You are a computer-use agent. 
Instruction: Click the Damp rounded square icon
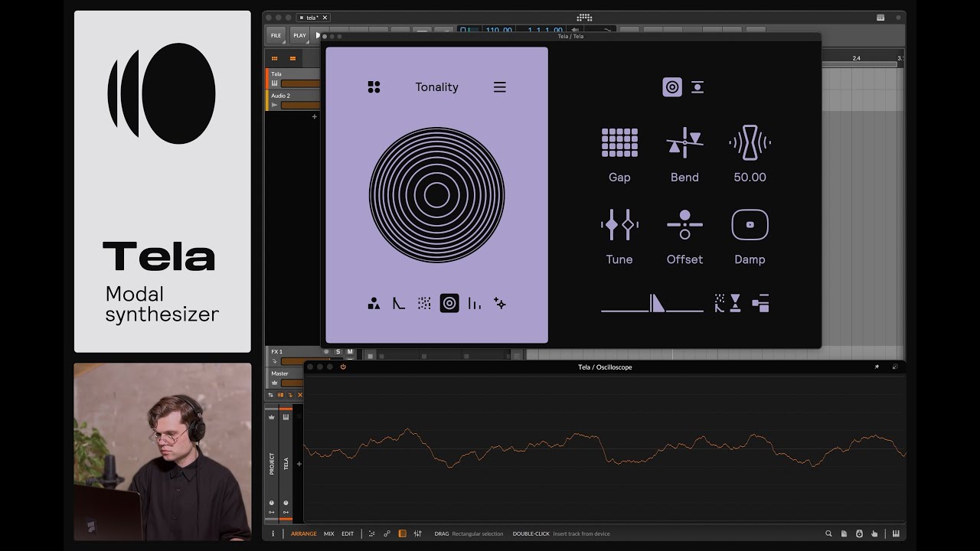(x=750, y=225)
